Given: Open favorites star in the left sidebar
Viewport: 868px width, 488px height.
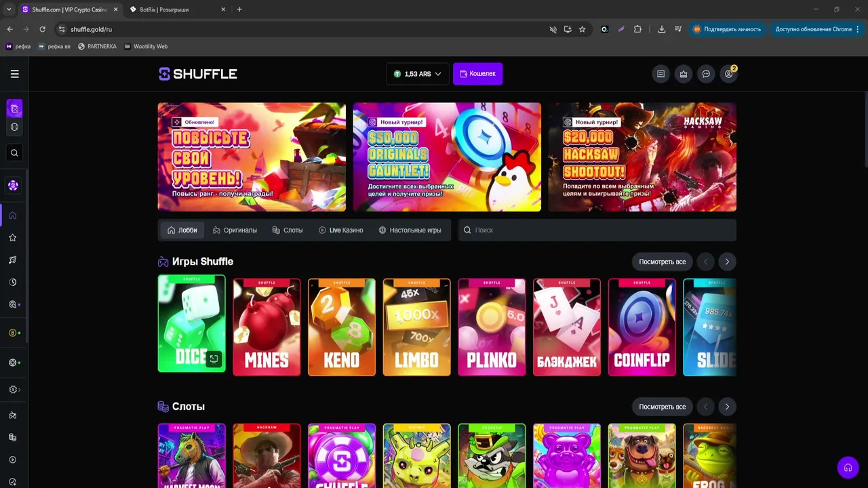Looking at the screenshot, I should (13, 238).
